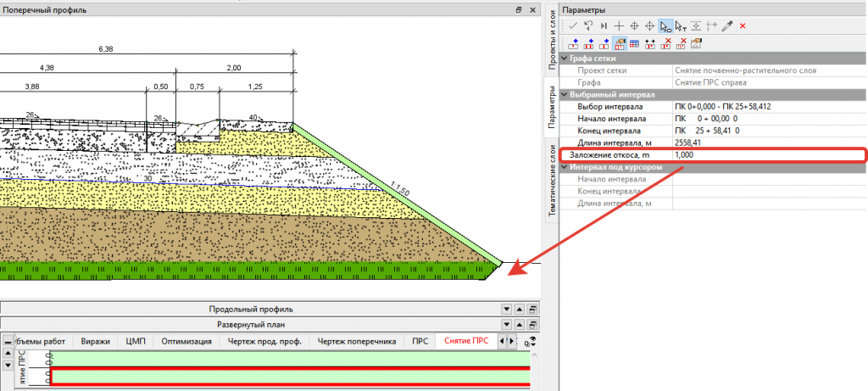
Task: Expand Развернутый план panel with up arrow
Action: (x=520, y=325)
